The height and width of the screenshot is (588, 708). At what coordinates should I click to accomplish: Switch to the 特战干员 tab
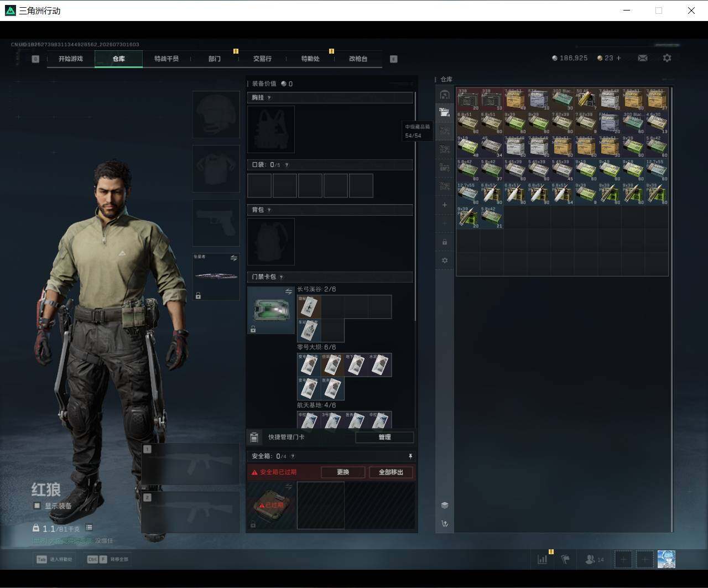coord(166,59)
